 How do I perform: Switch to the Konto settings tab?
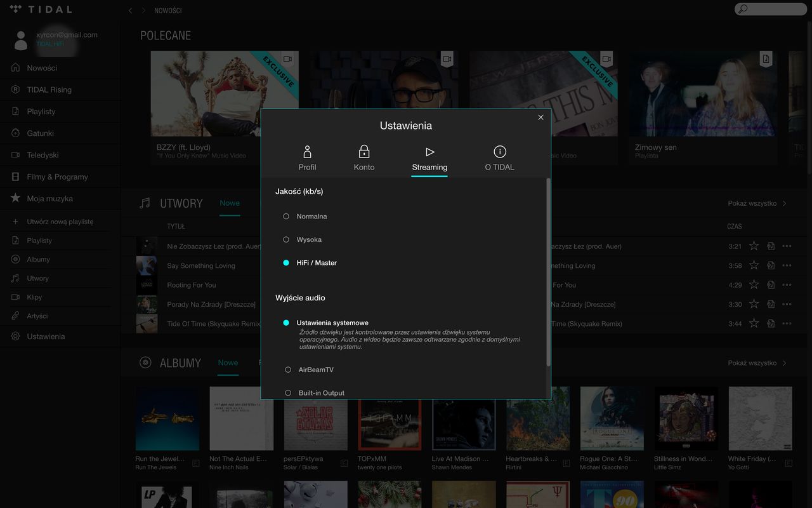(x=364, y=158)
